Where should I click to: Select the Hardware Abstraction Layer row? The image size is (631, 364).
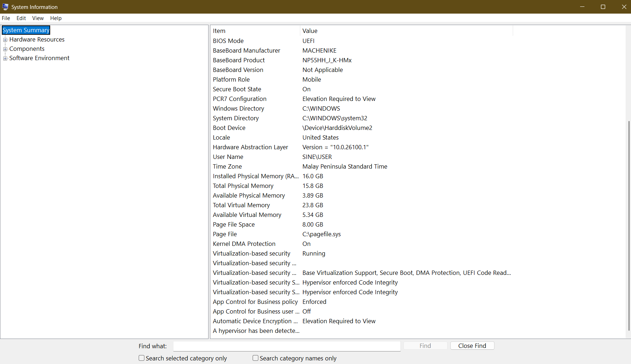[362, 147]
